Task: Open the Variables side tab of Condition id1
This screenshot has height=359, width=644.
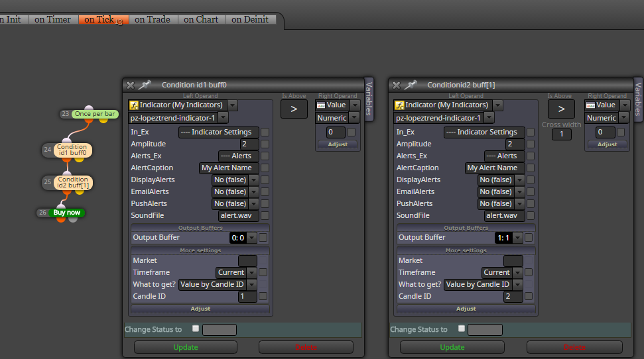Action: [369, 99]
